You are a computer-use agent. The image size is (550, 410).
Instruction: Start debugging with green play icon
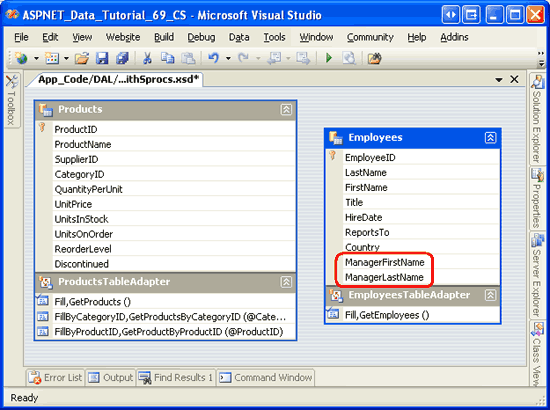pyautogui.click(x=329, y=58)
